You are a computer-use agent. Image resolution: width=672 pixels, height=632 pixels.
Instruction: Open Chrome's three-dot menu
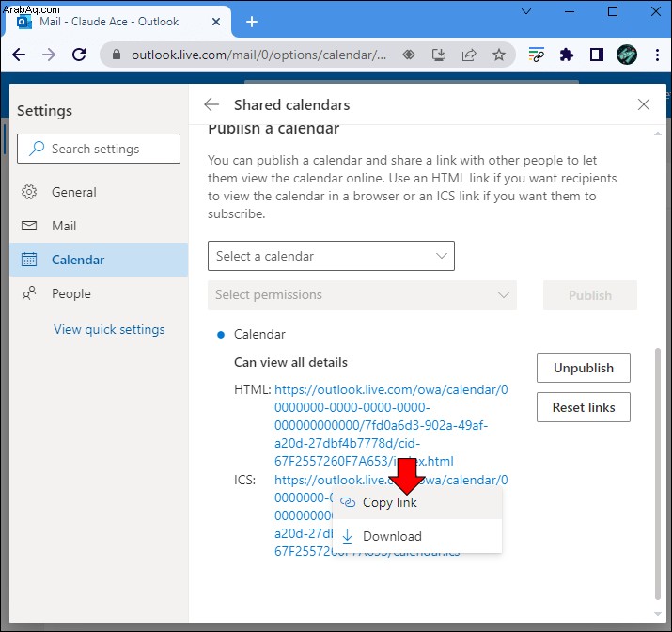coord(657,55)
